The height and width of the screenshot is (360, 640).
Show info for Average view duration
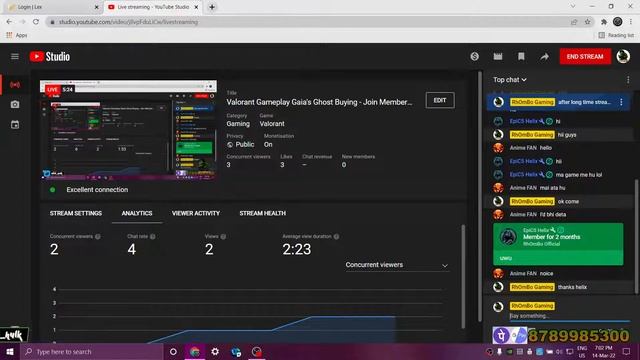(x=336, y=236)
